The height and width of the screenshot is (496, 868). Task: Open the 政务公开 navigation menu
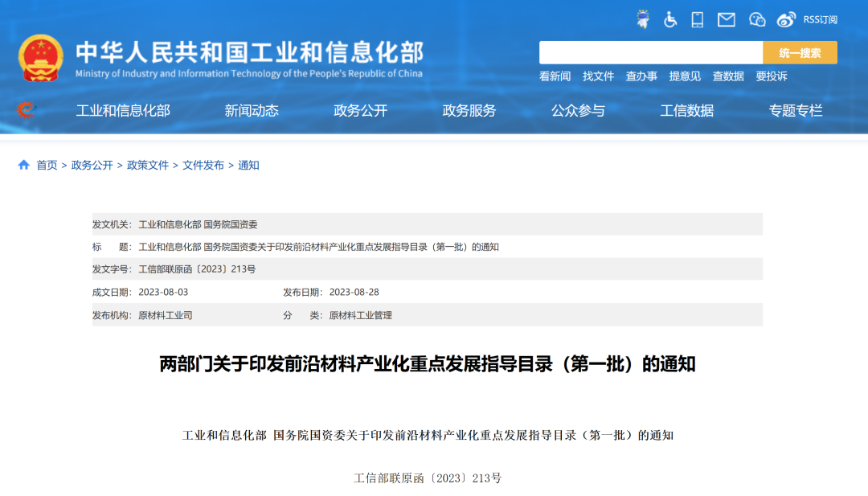point(358,111)
